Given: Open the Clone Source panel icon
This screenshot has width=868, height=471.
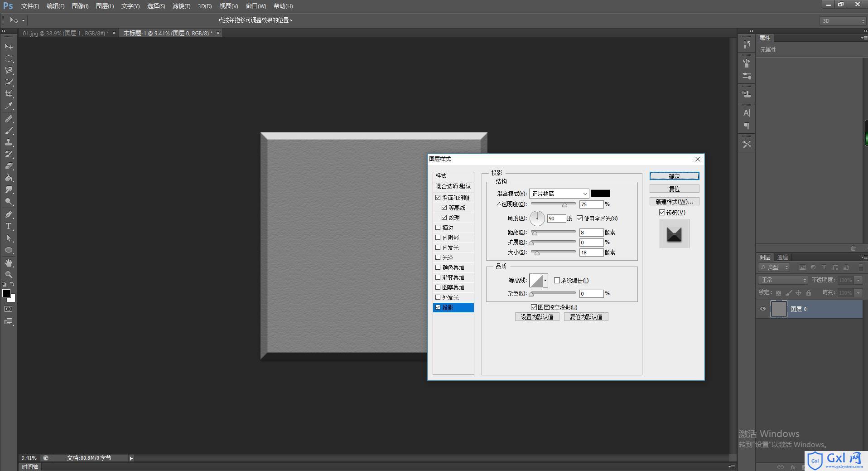Looking at the screenshot, I should pyautogui.click(x=747, y=94).
